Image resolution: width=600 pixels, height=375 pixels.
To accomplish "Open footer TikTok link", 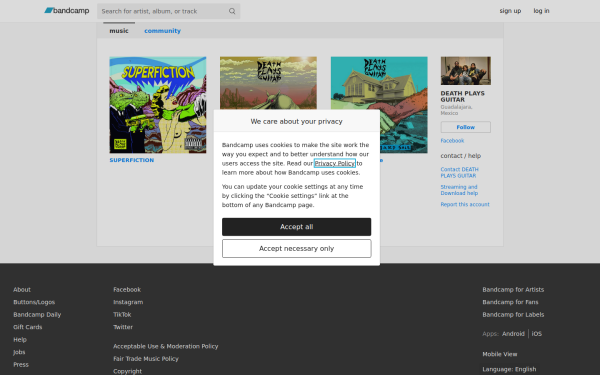I will 122,315.
